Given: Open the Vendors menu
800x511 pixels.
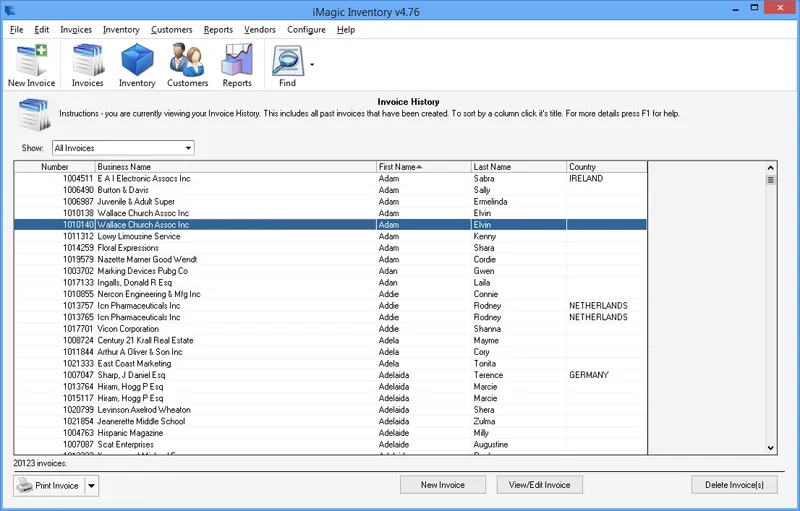Looking at the screenshot, I should tap(260, 30).
